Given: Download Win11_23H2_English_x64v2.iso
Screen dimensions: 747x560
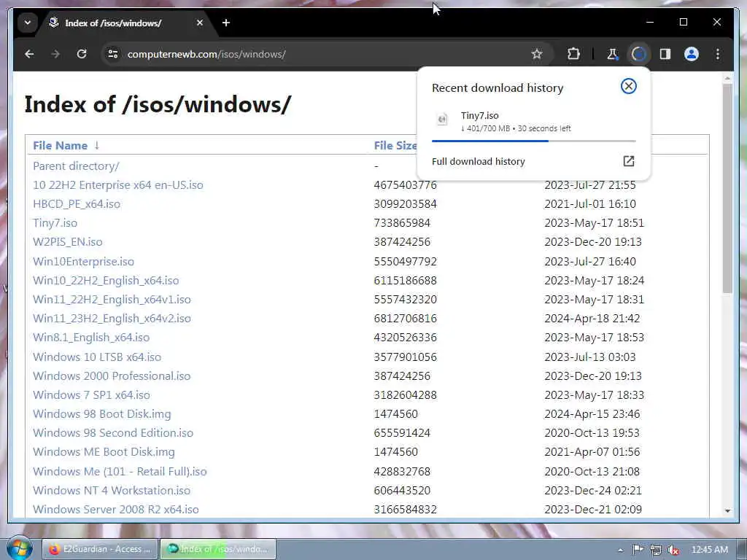Looking at the screenshot, I should [x=112, y=319].
